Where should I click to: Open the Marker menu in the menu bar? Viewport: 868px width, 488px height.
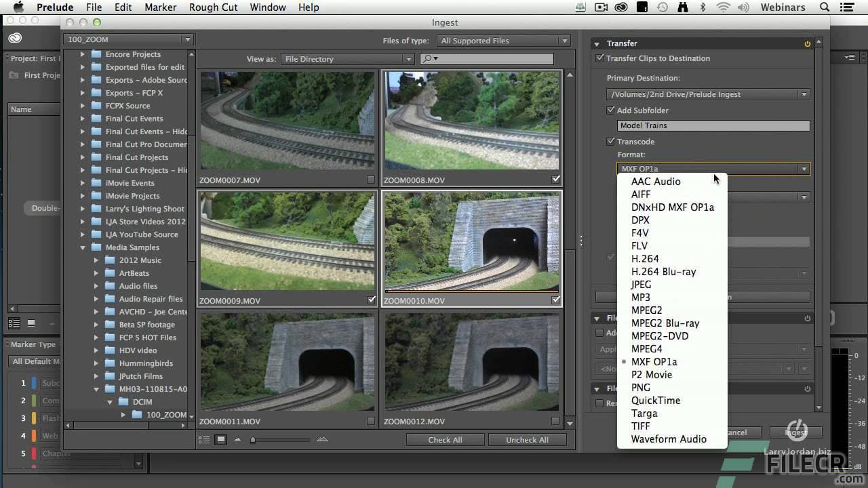pos(160,7)
